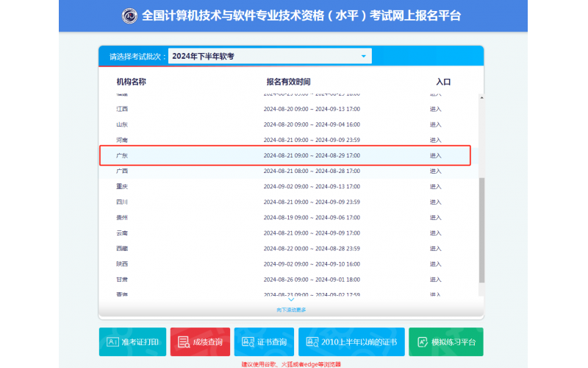Click the 请选择考试批次 label
The height and width of the screenshot is (368, 588).
(137, 57)
